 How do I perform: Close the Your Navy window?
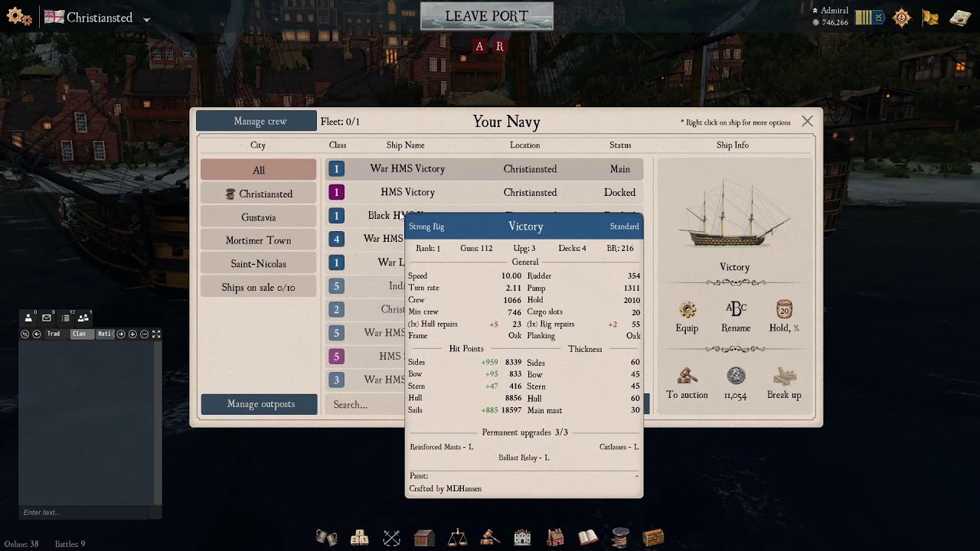pyautogui.click(x=807, y=121)
